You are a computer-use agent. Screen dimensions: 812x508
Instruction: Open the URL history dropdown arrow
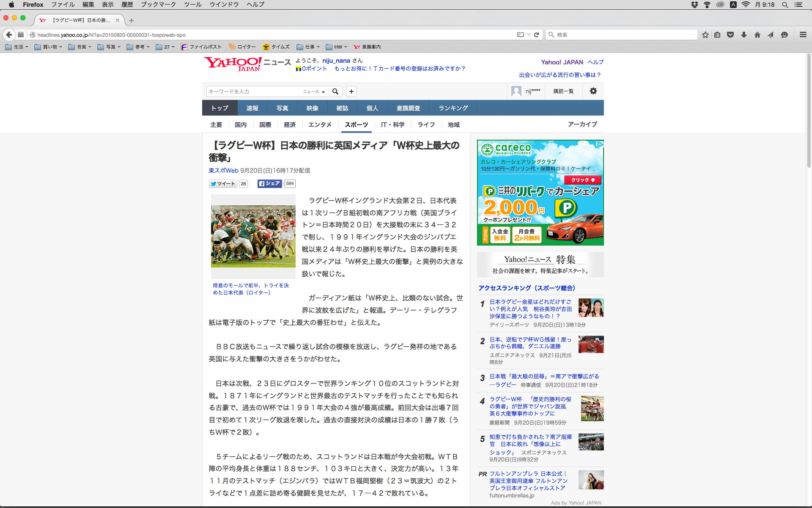529,35
